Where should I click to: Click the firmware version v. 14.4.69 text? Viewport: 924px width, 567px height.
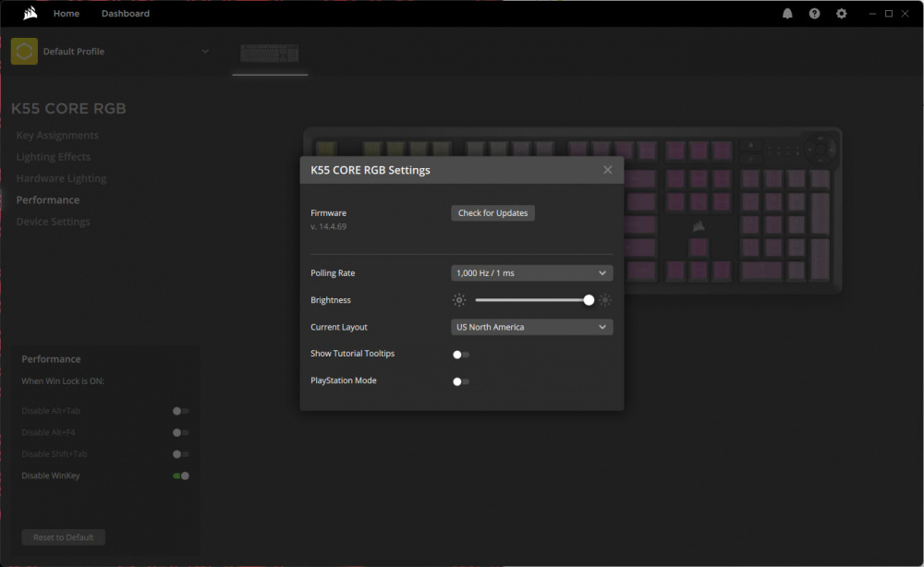click(328, 226)
